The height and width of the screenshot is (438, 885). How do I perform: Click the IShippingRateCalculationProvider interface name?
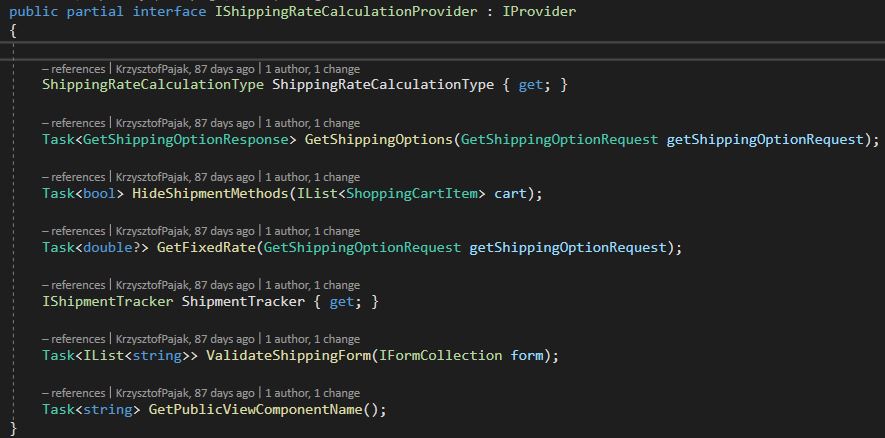pos(346,11)
